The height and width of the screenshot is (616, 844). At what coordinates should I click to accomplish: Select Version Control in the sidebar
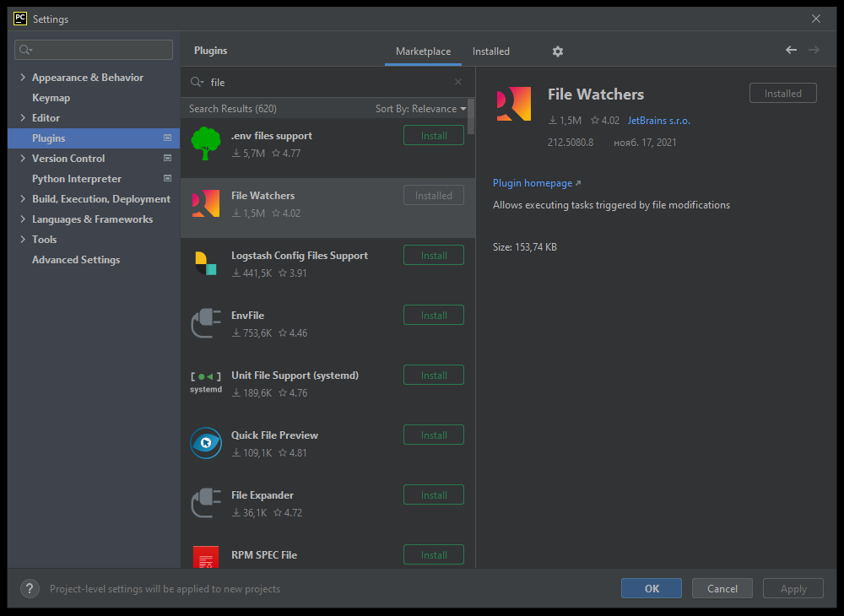(68, 158)
